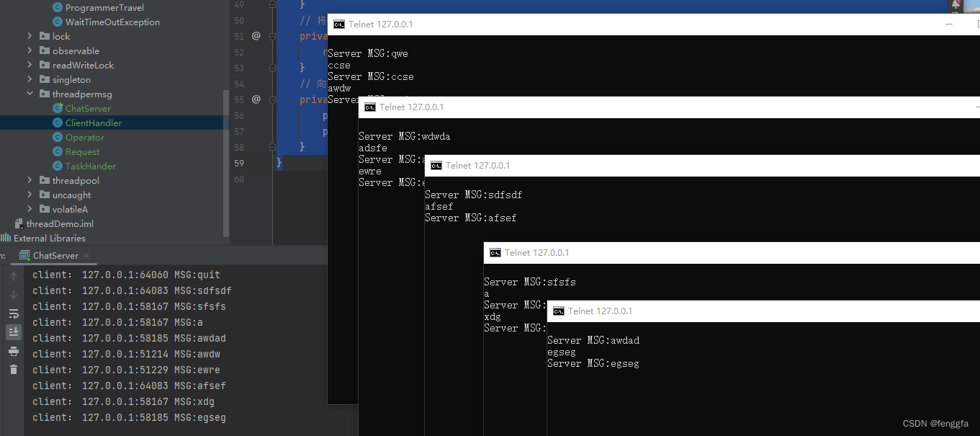
Task: Expand the threadpool package folder
Action: tap(30, 180)
